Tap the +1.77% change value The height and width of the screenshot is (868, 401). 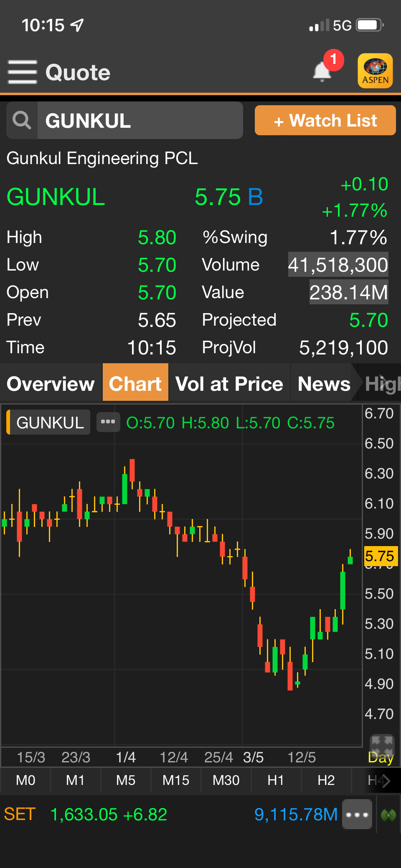pos(355,210)
